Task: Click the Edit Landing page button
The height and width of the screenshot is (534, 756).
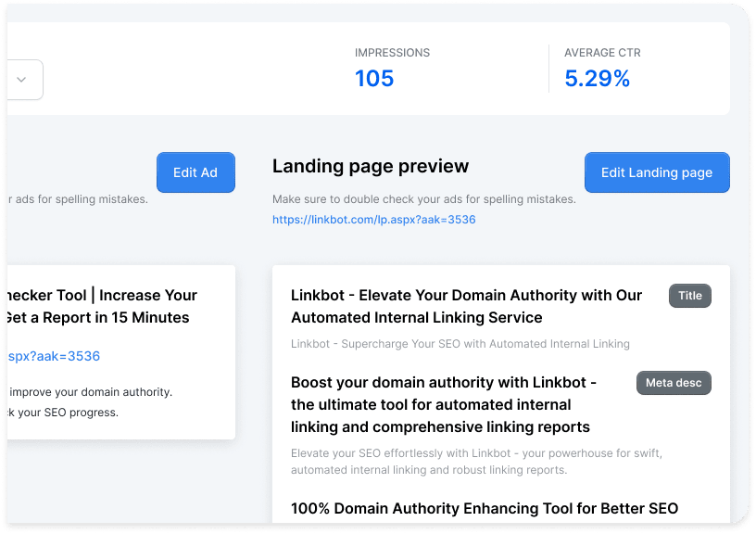Action: tap(657, 172)
